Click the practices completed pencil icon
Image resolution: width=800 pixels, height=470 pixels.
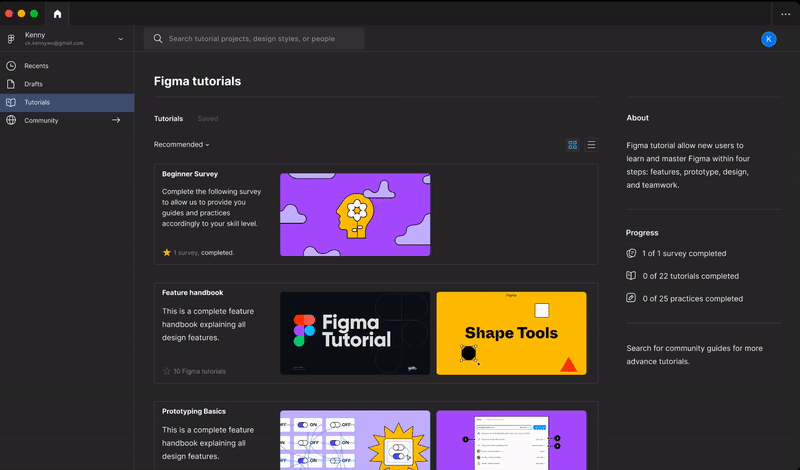pos(631,298)
